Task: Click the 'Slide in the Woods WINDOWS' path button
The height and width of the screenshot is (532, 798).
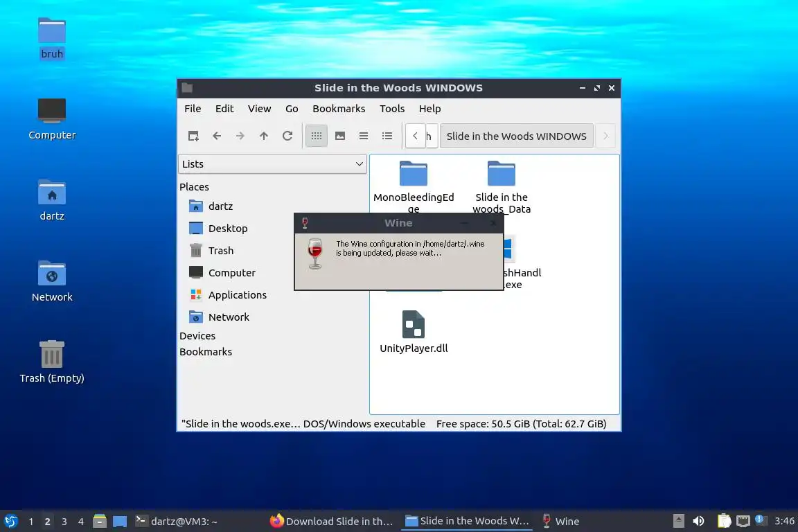Action: pyautogui.click(x=517, y=136)
